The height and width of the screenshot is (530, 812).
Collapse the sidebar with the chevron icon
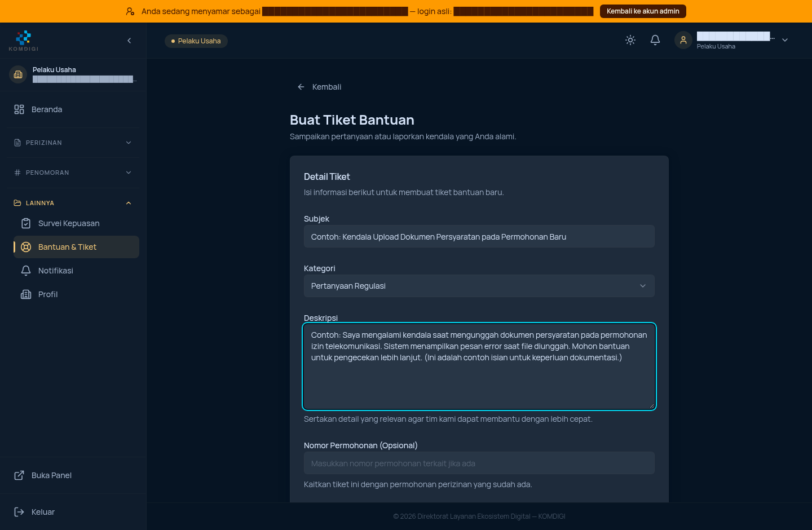click(x=129, y=41)
